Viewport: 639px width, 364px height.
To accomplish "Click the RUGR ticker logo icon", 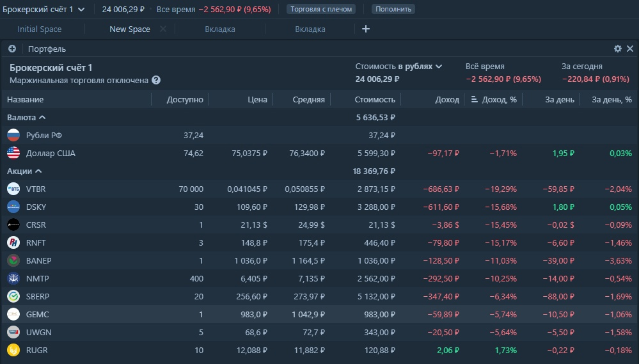I will pyautogui.click(x=13, y=351).
